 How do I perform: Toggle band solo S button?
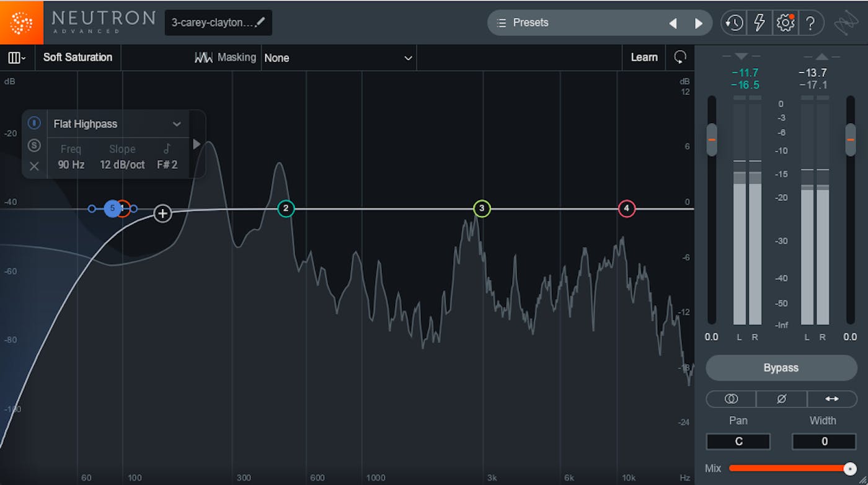click(34, 145)
